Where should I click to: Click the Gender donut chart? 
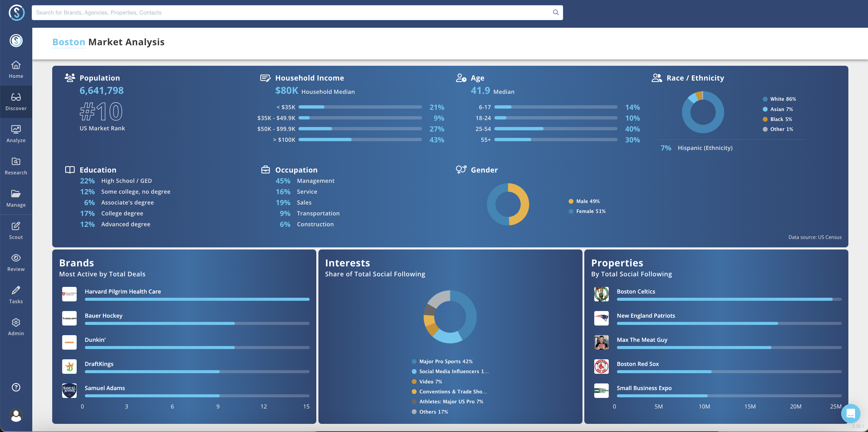tap(508, 204)
